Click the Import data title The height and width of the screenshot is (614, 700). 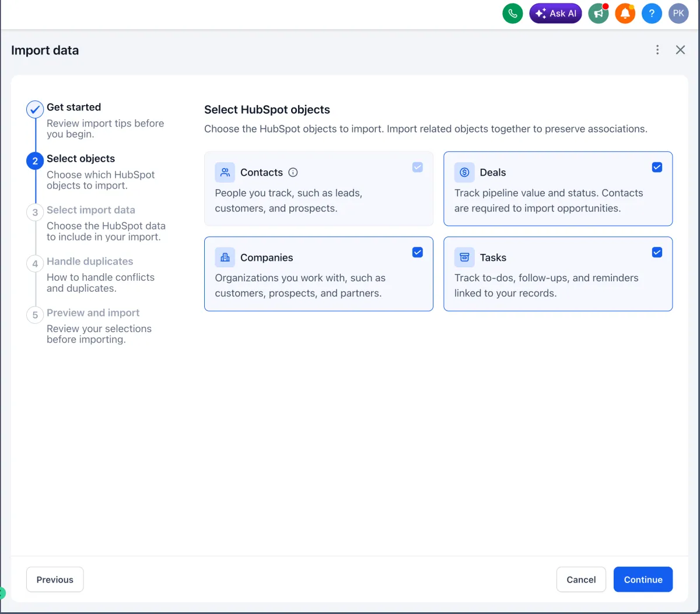point(45,50)
